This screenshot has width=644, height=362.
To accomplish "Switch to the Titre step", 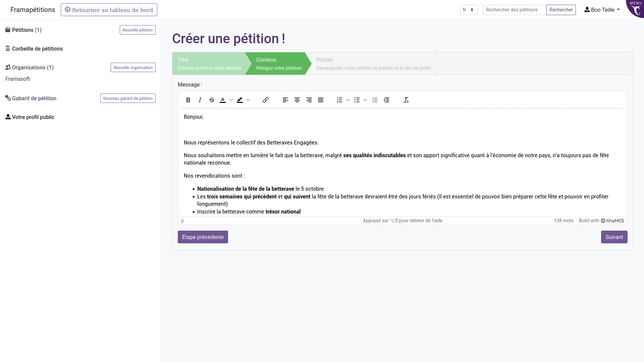I will 208,63.
